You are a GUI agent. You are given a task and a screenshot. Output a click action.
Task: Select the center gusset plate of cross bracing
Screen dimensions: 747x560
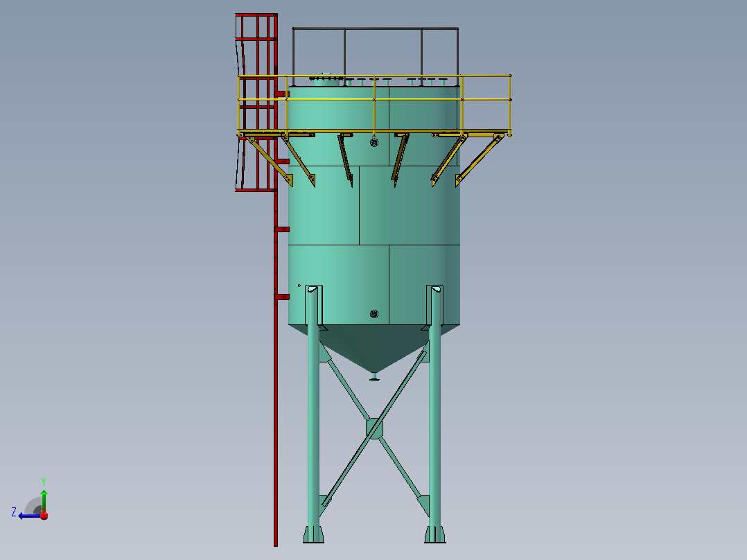(x=374, y=428)
